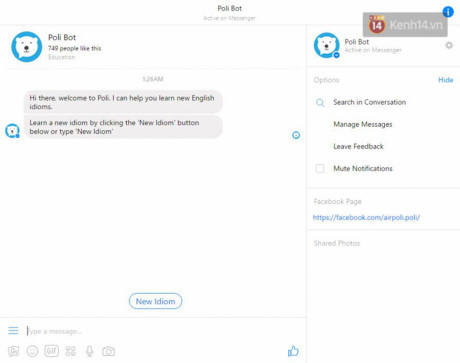Viewport: 460px width, 363px height.
Task: Click the microphone voice clip icon
Action: pos(89,351)
